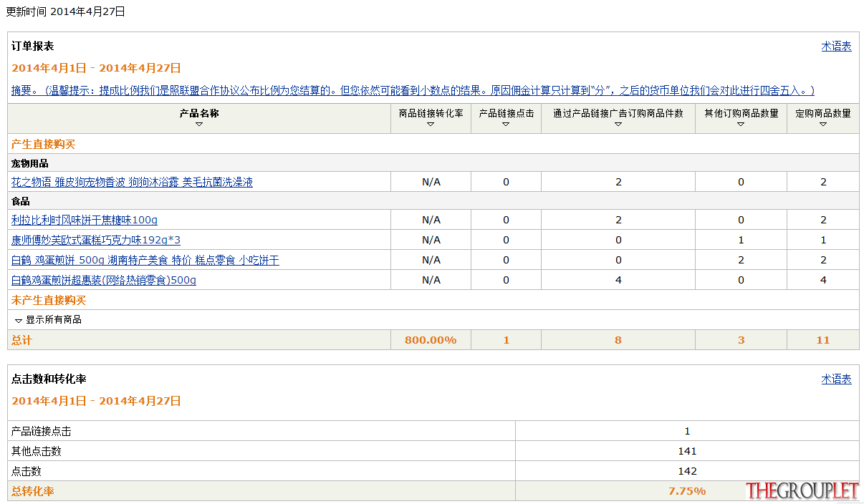This screenshot has width=864, height=504.
Task: Expand 显示所有商品 to show all products
Action: coord(48,320)
